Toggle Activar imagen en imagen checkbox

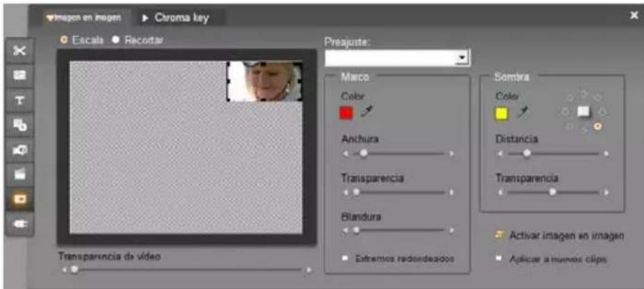(x=500, y=236)
